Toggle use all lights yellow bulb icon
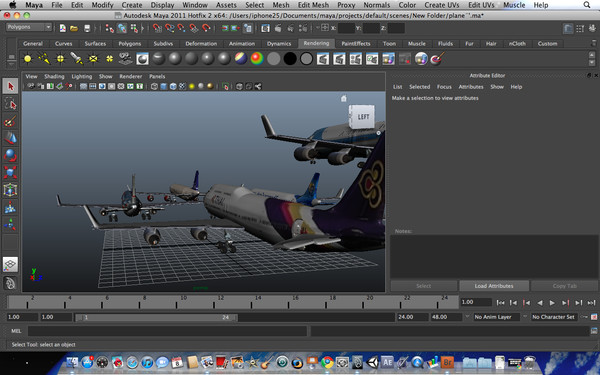Viewport: 600px width, 375px height. point(192,86)
